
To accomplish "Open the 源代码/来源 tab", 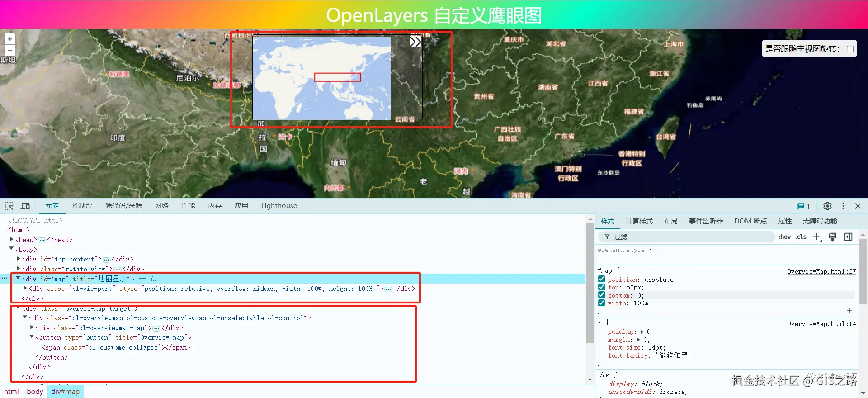I will pos(123,206).
